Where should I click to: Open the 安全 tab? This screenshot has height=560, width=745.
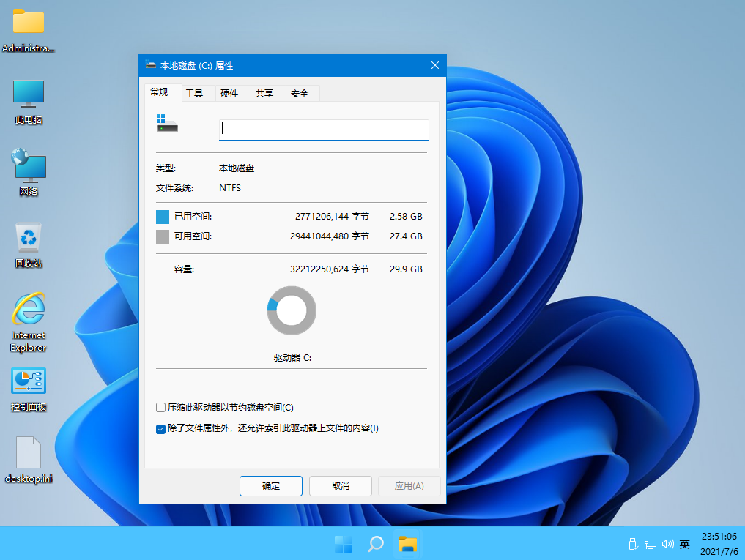[301, 93]
